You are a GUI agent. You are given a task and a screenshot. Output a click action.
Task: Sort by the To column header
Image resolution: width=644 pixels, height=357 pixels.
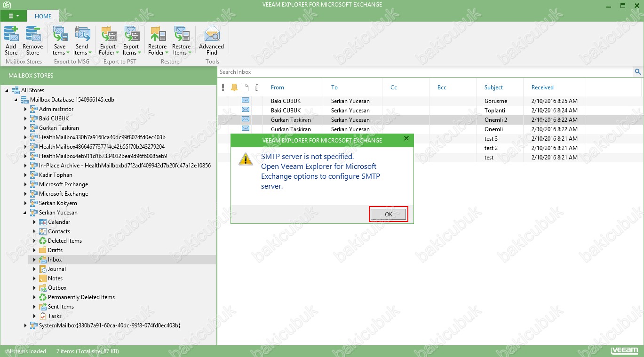tap(334, 87)
